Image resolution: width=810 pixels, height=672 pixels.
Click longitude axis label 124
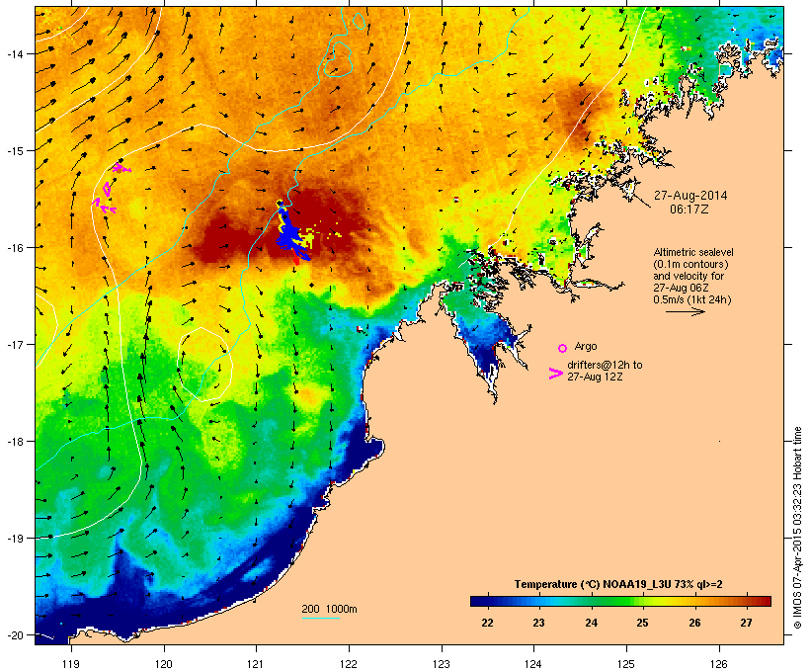pos(533,664)
